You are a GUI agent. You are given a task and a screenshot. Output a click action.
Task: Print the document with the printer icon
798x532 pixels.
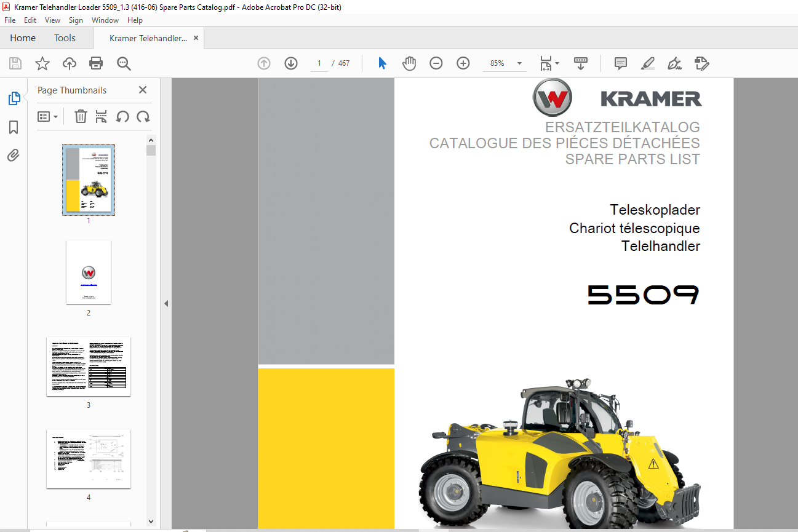pos(96,63)
